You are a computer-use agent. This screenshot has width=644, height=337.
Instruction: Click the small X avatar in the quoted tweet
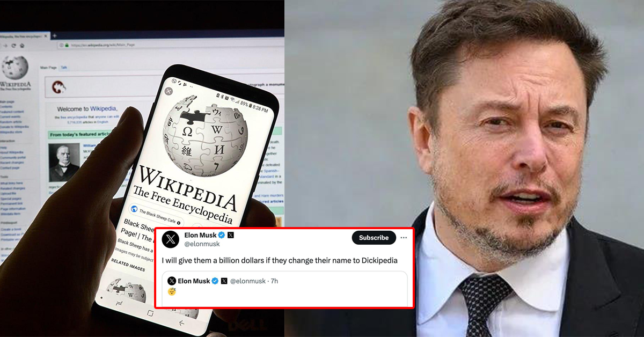point(172,281)
